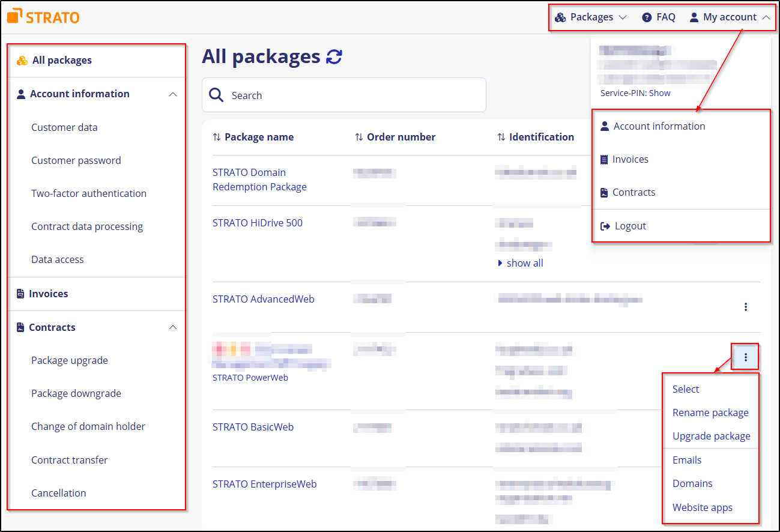Click the refresh icon beside All packages
This screenshot has width=780, height=532.
point(334,57)
